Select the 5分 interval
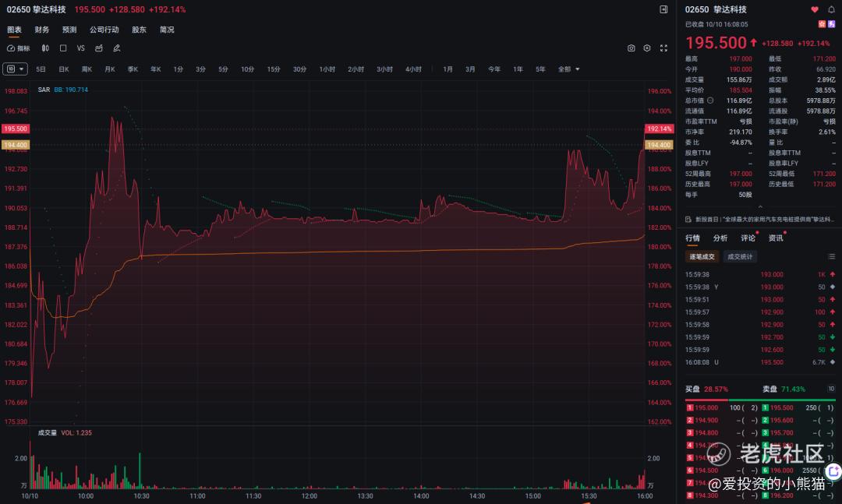This screenshot has width=842, height=504. point(224,69)
